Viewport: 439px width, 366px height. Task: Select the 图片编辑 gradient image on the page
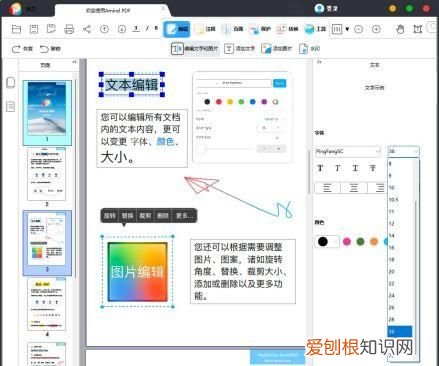[137, 272]
